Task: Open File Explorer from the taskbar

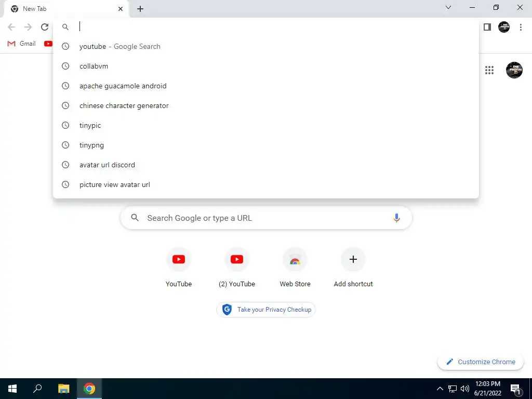Action: pyautogui.click(x=63, y=389)
